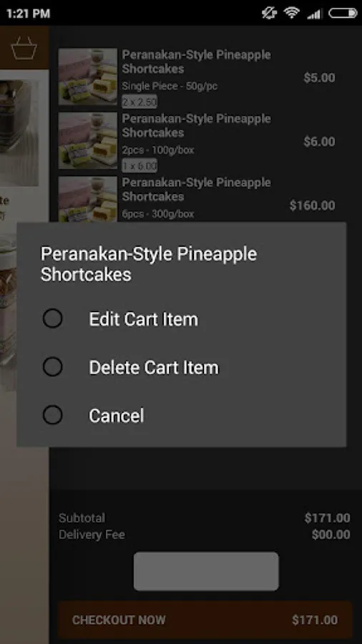Image resolution: width=362 pixels, height=644 pixels.
Task: Tap the muted notification icon
Action: 269,13
